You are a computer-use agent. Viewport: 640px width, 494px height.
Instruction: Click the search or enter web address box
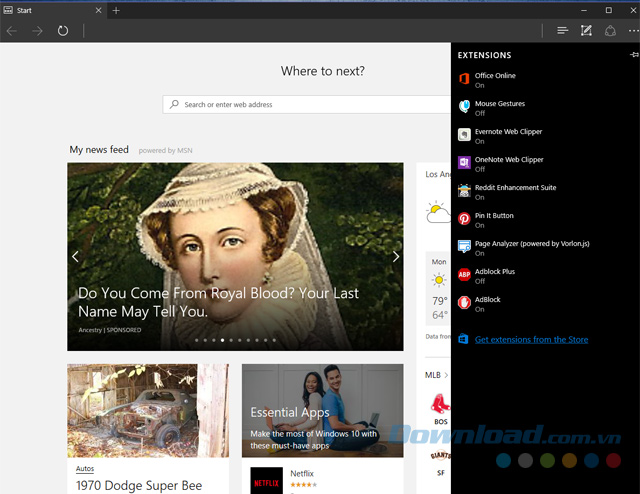click(x=310, y=104)
